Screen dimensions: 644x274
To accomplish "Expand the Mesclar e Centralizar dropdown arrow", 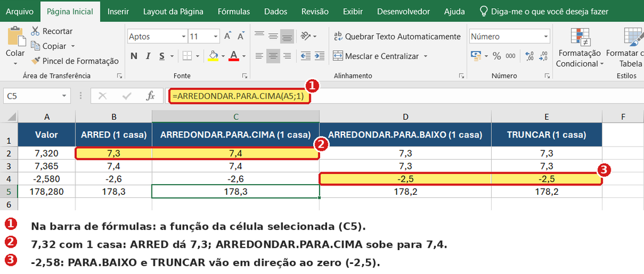I will 425,56.
